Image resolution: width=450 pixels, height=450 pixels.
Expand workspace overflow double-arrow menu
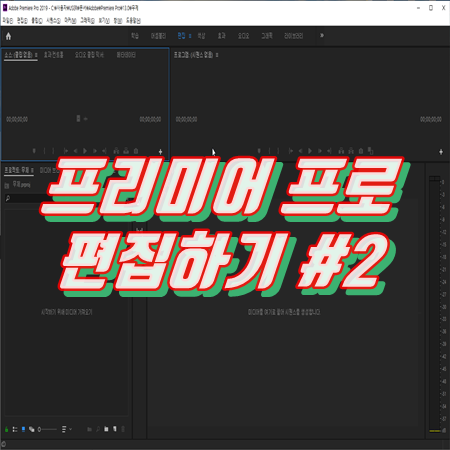click(322, 35)
